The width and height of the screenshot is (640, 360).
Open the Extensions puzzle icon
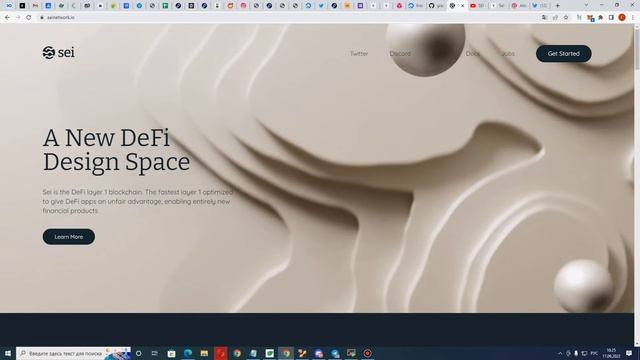[x=601, y=18]
